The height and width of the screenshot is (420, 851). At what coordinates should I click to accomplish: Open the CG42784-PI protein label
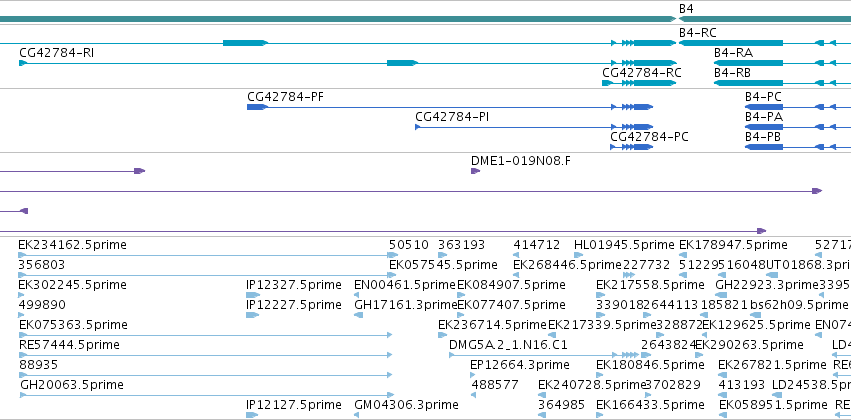click(452, 117)
